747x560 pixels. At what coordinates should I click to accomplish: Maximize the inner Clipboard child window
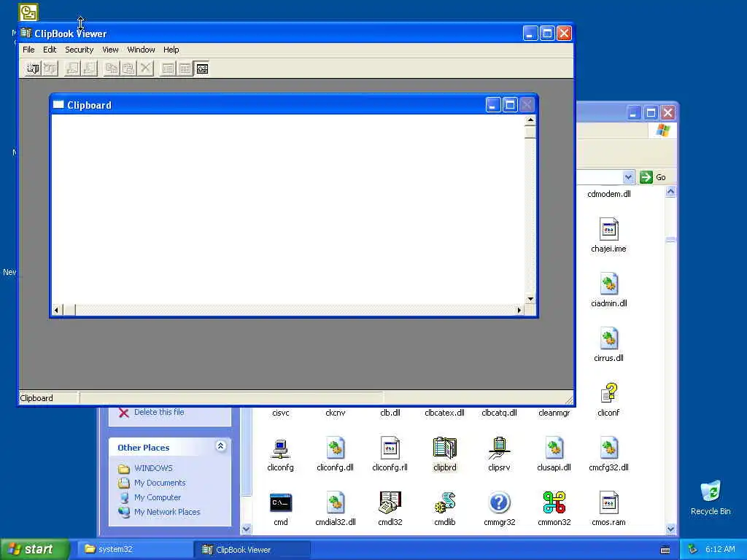click(510, 105)
